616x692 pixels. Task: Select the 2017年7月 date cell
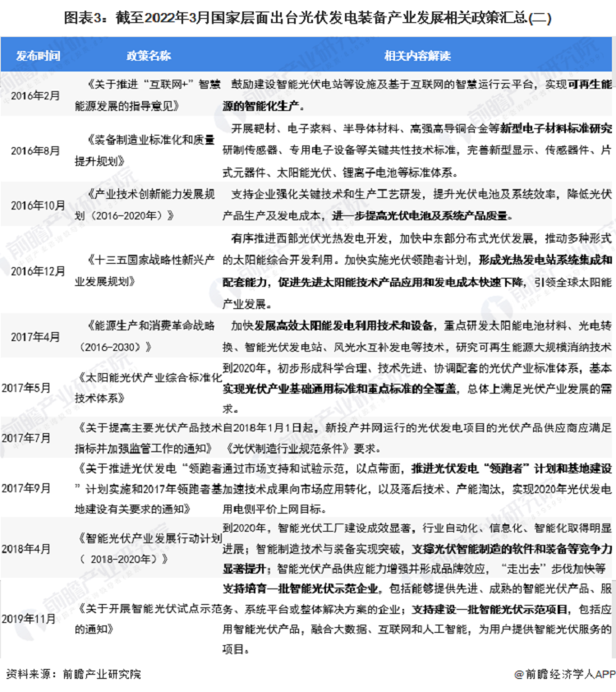click(x=26, y=438)
